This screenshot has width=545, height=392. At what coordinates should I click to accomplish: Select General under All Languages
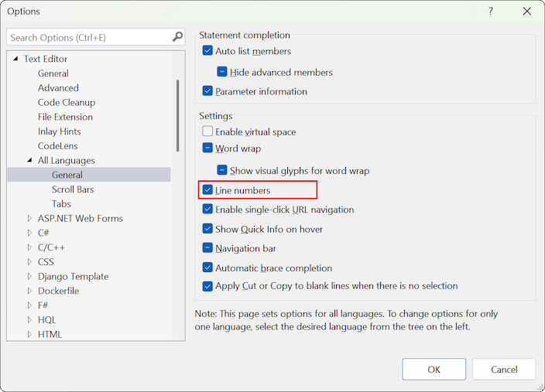point(67,175)
